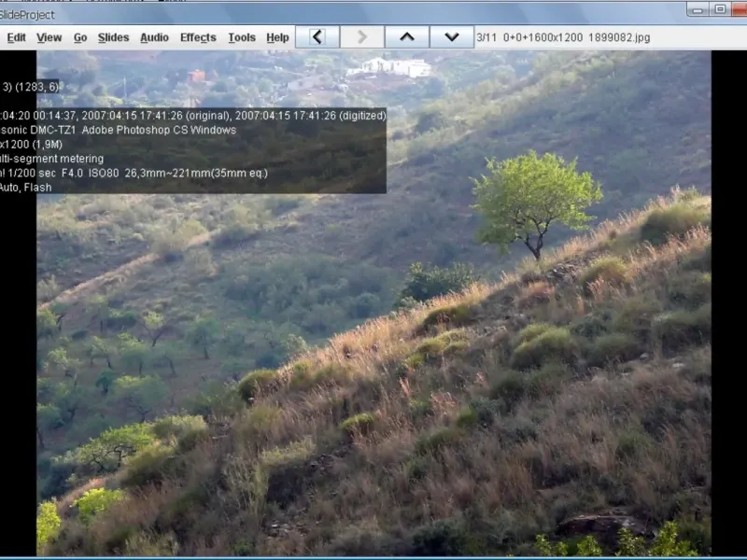
Task: Open the Edit menu
Action: (x=16, y=37)
